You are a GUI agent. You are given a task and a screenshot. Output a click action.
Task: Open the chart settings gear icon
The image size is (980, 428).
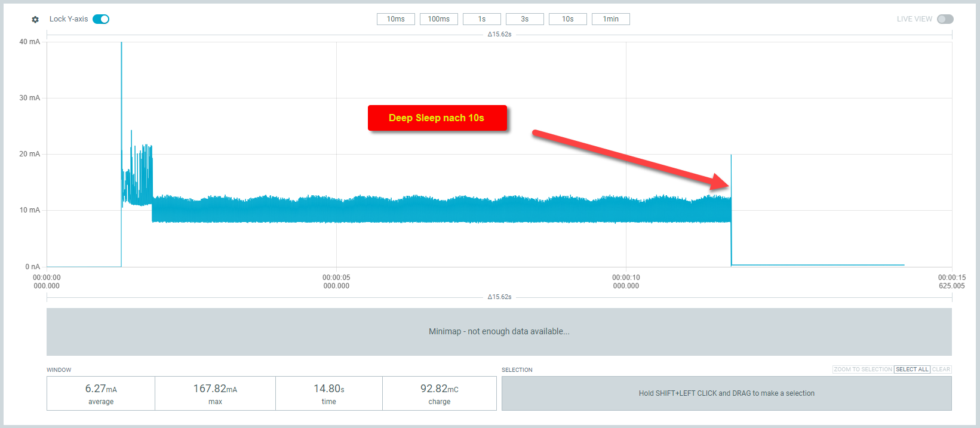[35, 20]
